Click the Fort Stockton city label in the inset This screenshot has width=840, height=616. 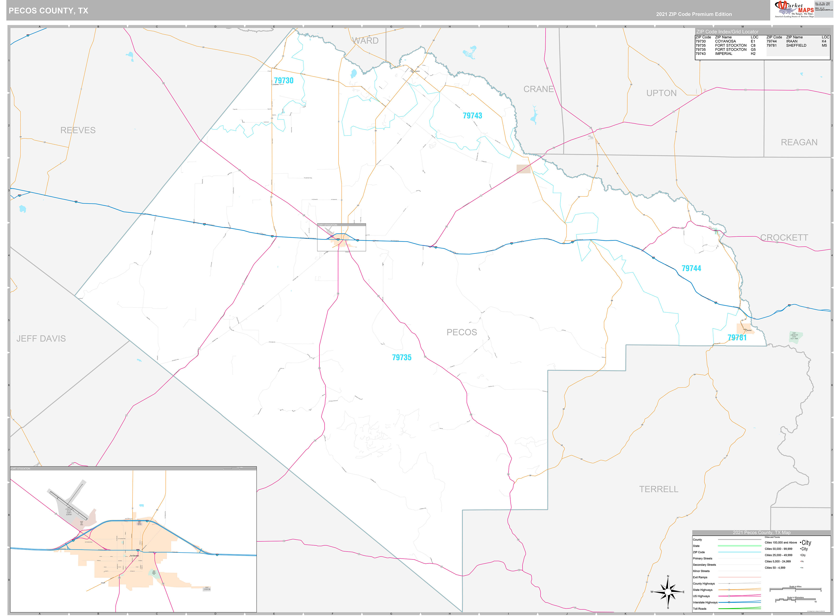pyautogui.click(x=134, y=556)
